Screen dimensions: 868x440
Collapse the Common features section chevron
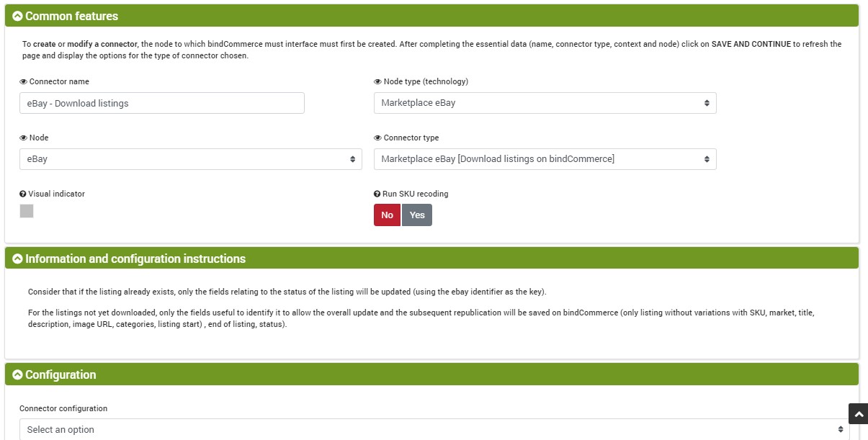pyautogui.click(x=17, y=16)
